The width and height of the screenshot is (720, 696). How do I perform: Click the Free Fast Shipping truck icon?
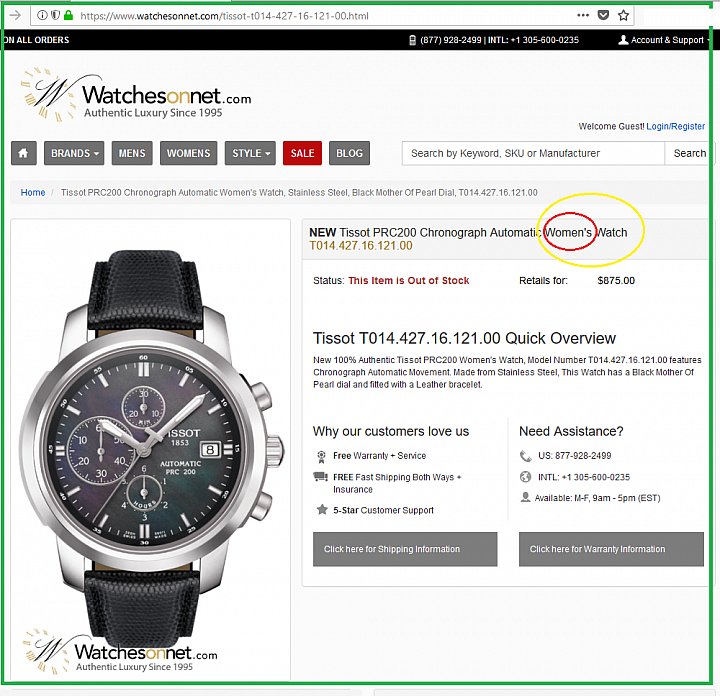tap(321, 477)
